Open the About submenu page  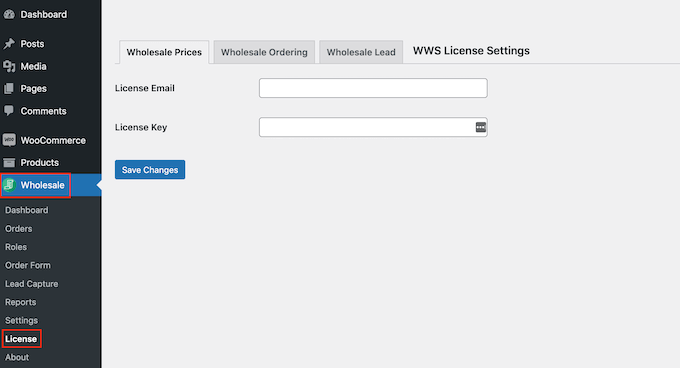(17, 357)
